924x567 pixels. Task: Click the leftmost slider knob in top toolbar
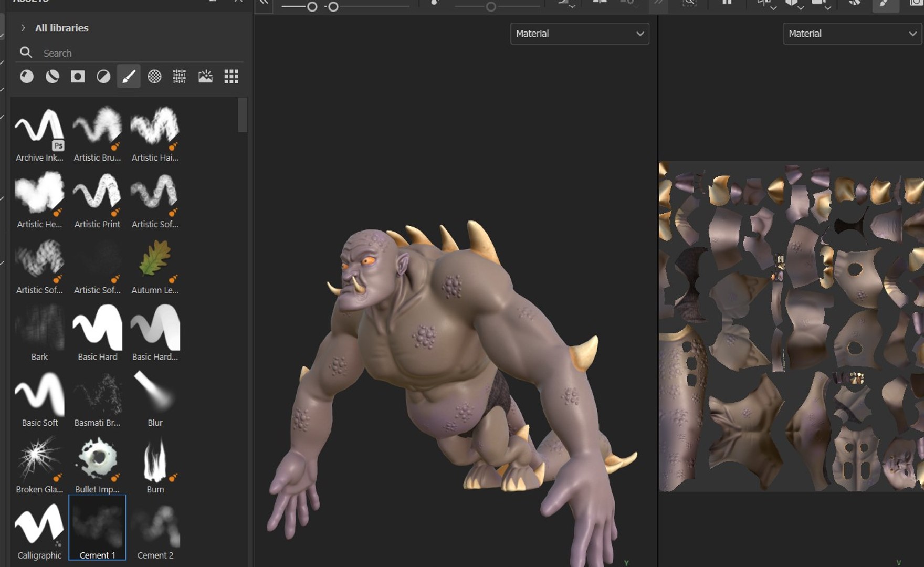[312, 7]
